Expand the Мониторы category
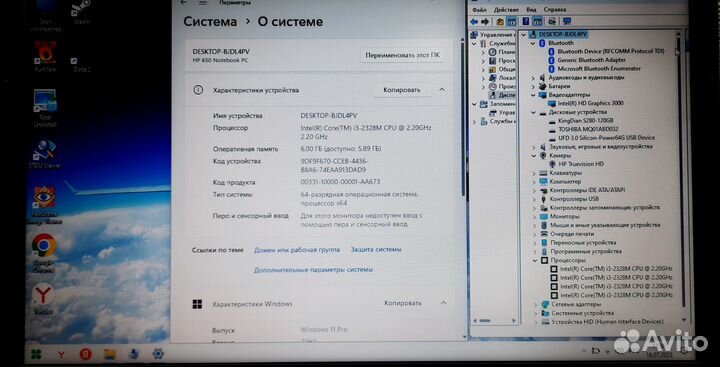This screenshot has height=367, width=720. [x=534, y=216]
